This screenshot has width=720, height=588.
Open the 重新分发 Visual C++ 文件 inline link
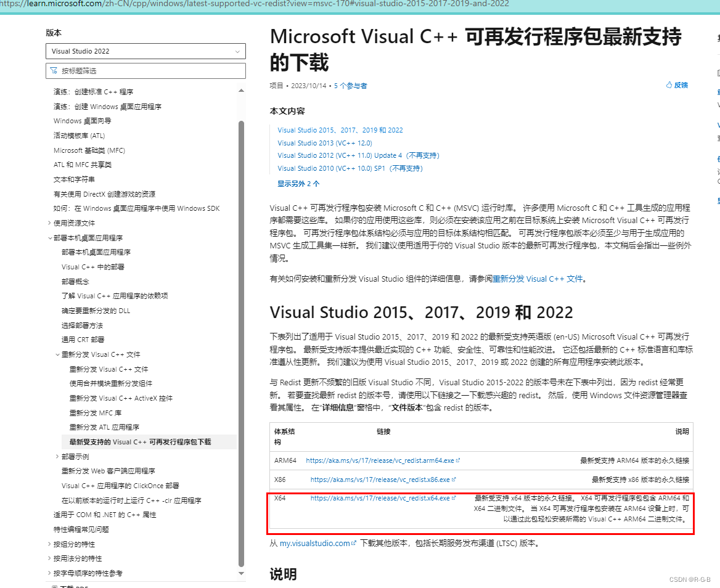click(x=538, y=279)
